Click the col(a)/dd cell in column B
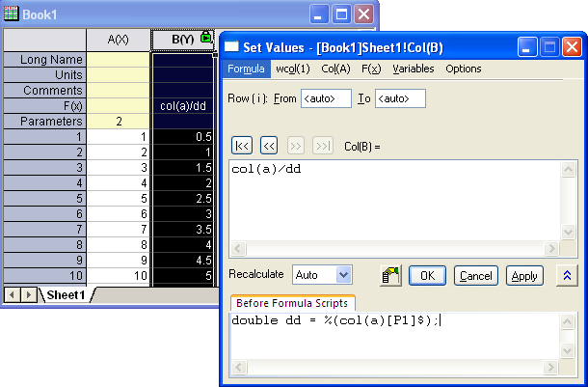Viewport: 588px width, 387px height. [183, 106]
